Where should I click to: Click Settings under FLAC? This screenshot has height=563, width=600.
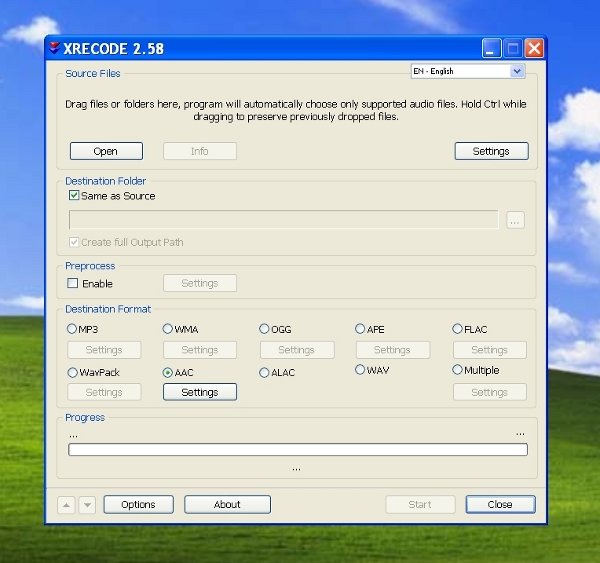pyautogui.click(x=490, y=350)
